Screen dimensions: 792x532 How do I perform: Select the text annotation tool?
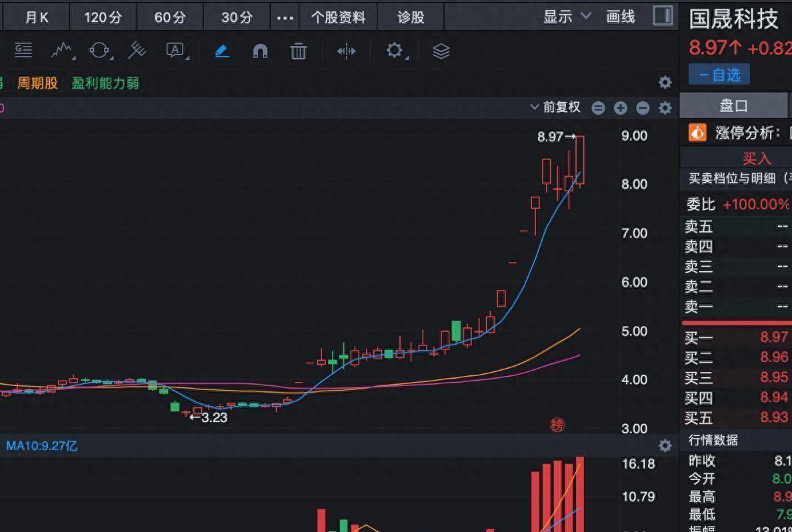pyautogui.click(x=175, y=51)
